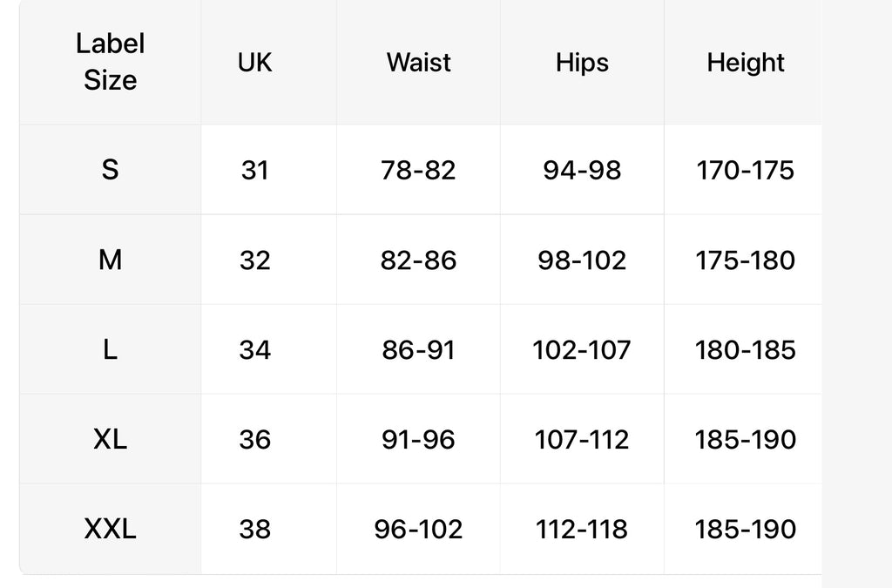Select the Hips column header
Viewport: 892px width, 588px height.
pyautogui.click(x=582, y=62)
